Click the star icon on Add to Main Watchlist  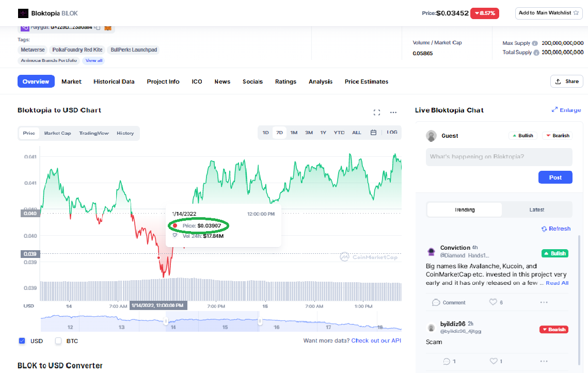pos(576,13)
